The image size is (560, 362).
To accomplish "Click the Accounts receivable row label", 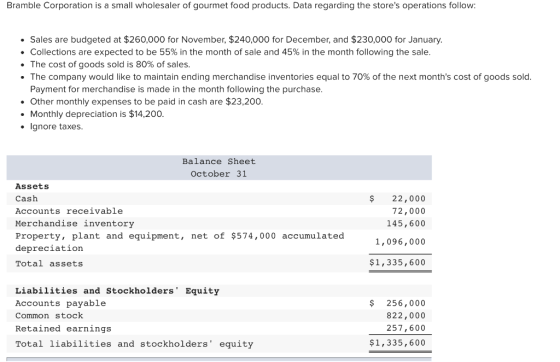I will pos(69,211).
